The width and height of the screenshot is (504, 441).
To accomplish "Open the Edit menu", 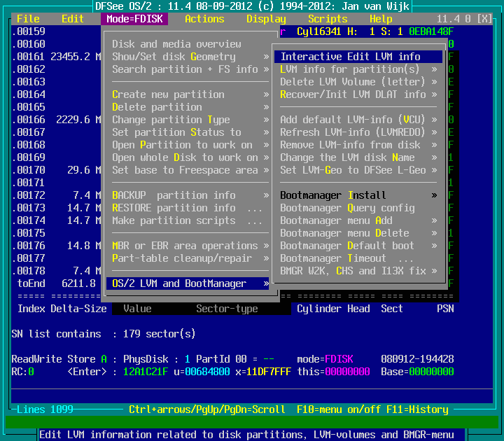I will click(x=73, y=19).
